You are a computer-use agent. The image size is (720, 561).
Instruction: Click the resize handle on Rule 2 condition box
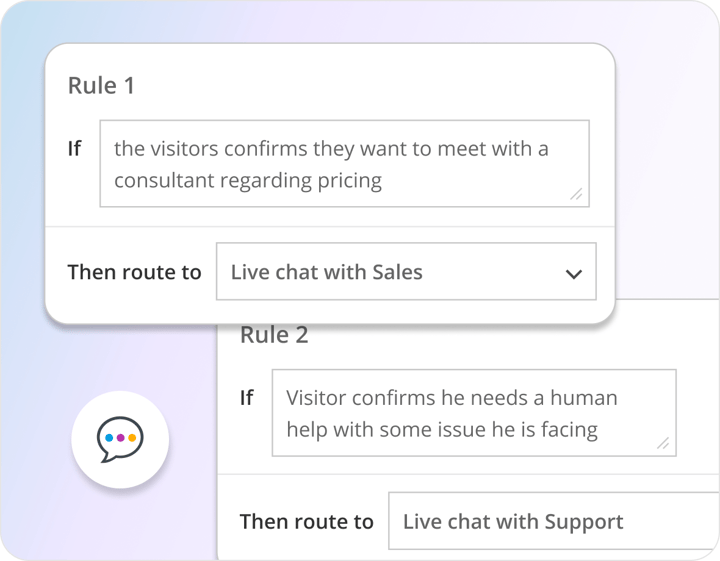click(663, 443)
